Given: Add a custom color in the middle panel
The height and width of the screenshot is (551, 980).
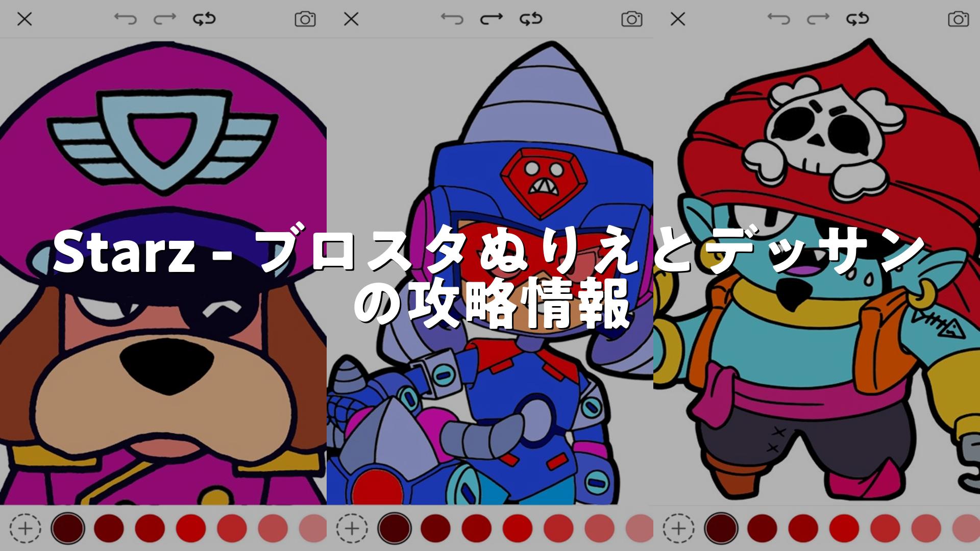Looking at the screenshot, I should (352, 528).
